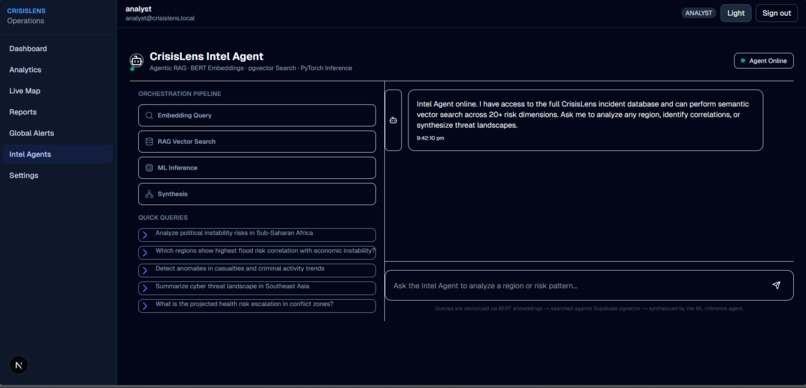Viewport: 806px width, 388px height.
Task: Select Intel Agents sidebar item
Action: [57, 154]
